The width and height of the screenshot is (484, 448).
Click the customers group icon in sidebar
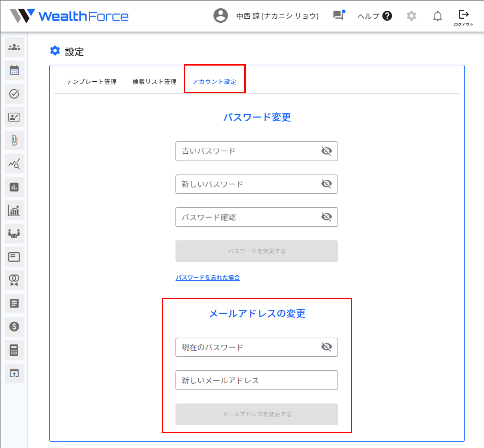tap(14, 47)
